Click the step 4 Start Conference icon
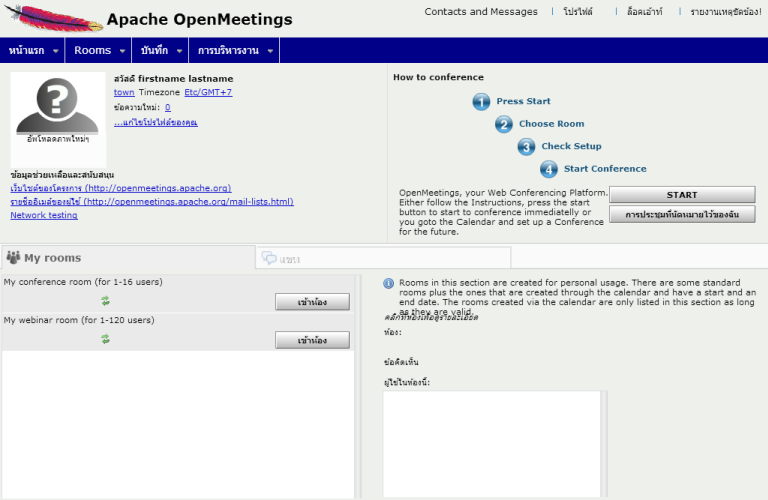Image resolution: width=768 pixels, height=500 pixels. (549, 169)
